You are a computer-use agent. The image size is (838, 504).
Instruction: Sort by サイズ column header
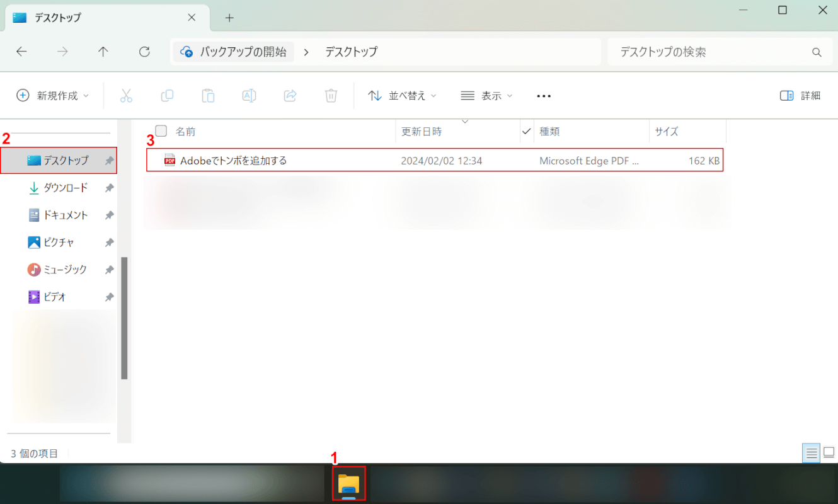(x=666, y=132)
